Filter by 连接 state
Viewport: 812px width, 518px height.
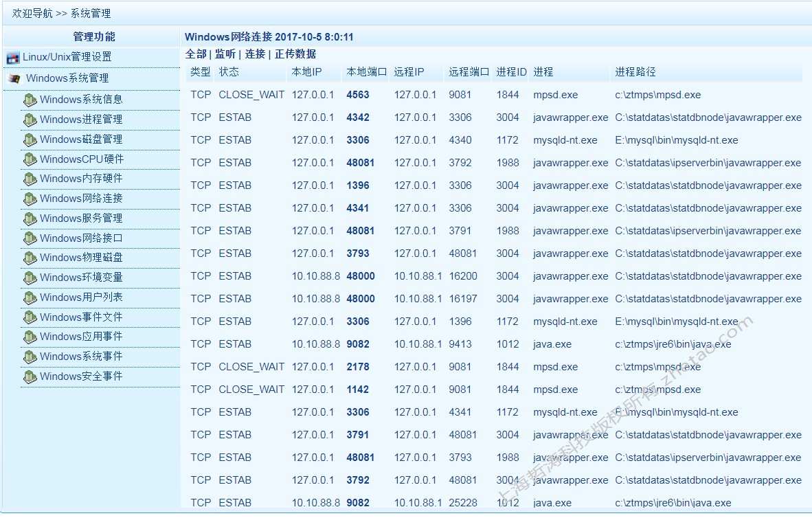click(255, 54)
